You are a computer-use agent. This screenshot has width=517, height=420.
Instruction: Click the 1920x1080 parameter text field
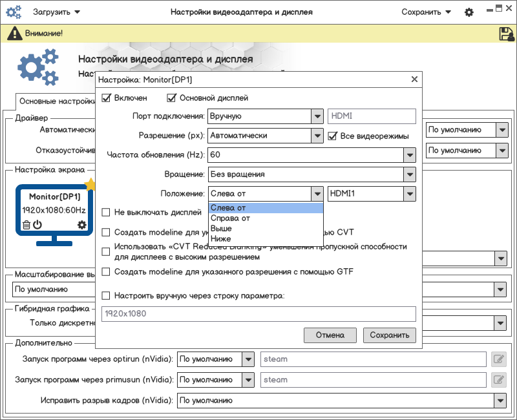point(258,314)
